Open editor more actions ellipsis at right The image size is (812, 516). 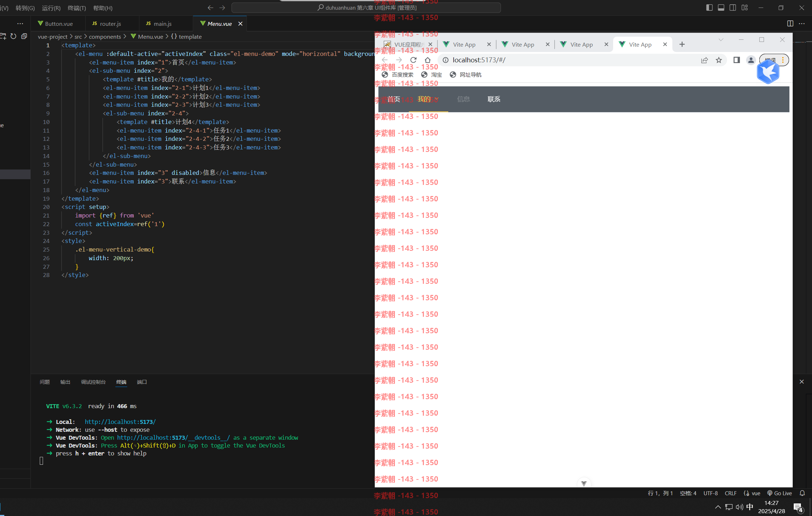(802, 23)
